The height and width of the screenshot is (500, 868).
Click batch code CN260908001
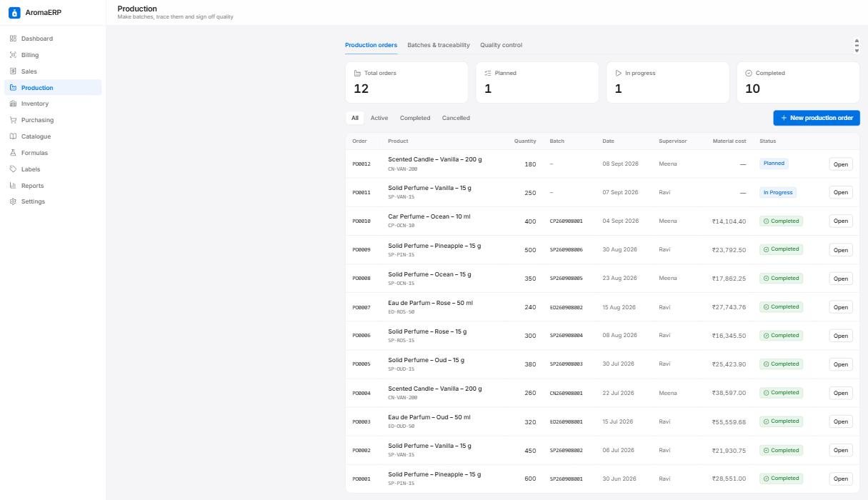pos(566,393)
